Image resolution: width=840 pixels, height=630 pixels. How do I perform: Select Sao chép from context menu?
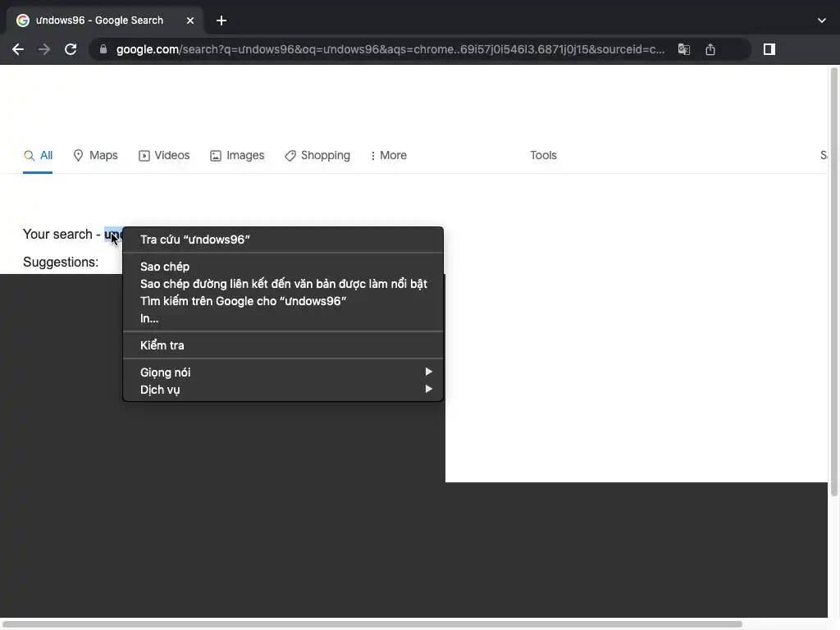coord(283,267)
